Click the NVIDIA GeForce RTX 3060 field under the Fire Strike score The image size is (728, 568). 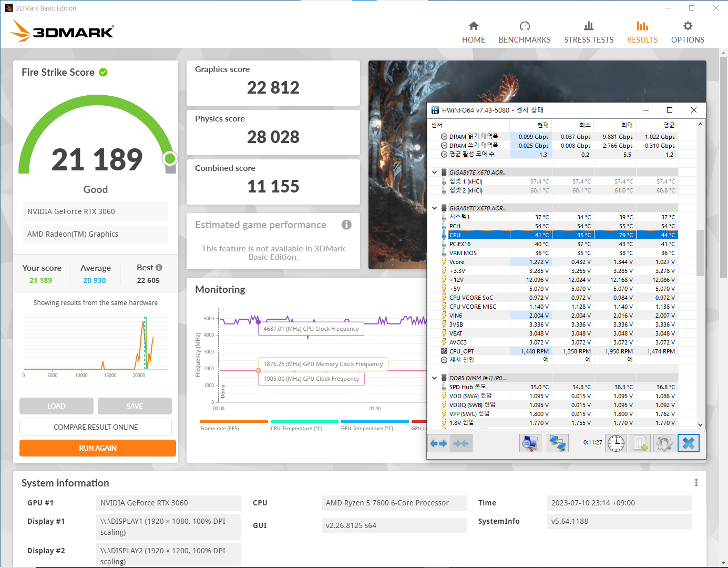[x=96, y=211]
